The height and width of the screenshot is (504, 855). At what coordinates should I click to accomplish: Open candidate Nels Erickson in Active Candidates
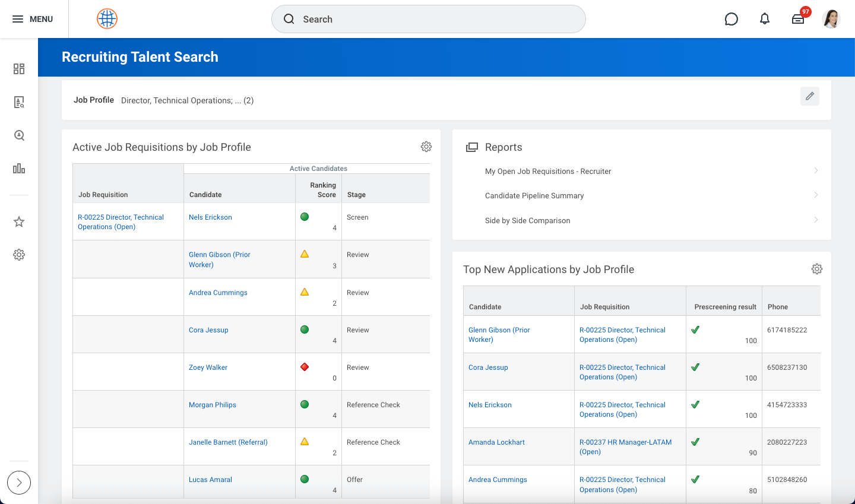pyautogui.click(x=210, y=217)
